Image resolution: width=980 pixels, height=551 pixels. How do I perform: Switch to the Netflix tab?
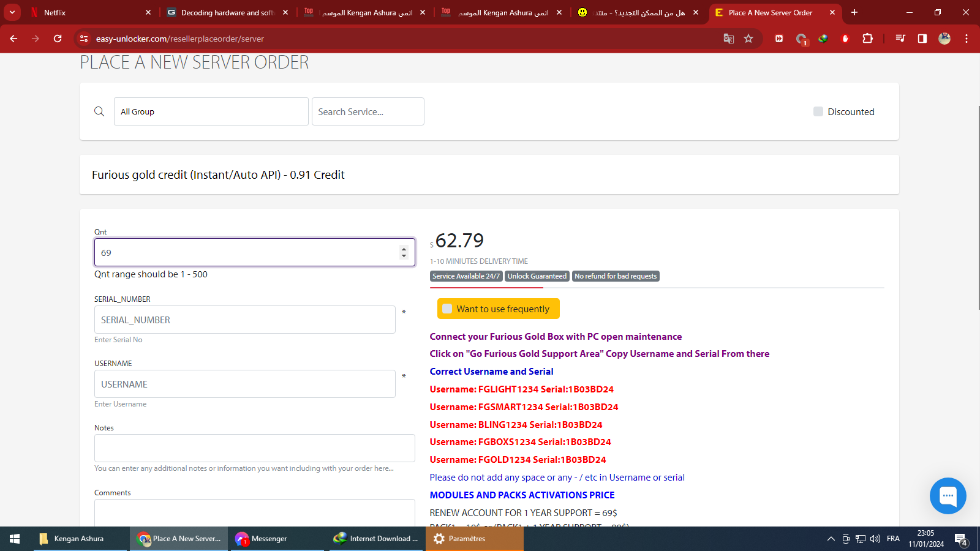pyautogui.click(x=90, y=12)
